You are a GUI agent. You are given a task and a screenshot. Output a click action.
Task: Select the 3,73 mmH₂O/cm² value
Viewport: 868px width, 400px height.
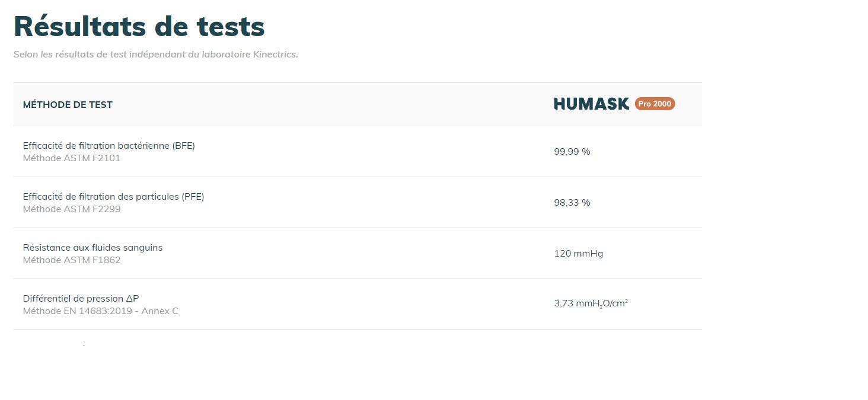click(x=591, y=304)
